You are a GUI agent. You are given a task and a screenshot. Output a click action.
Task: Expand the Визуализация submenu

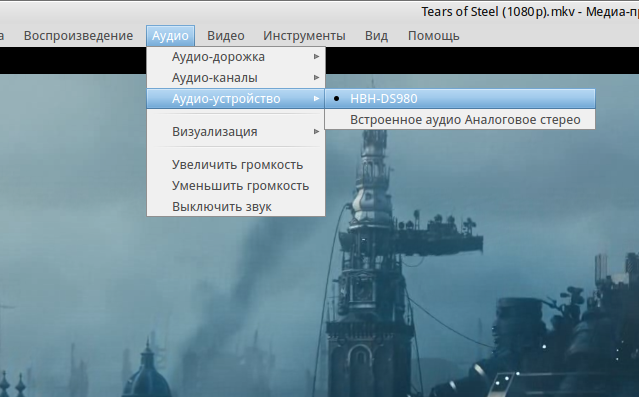click(x=236, y=132)
